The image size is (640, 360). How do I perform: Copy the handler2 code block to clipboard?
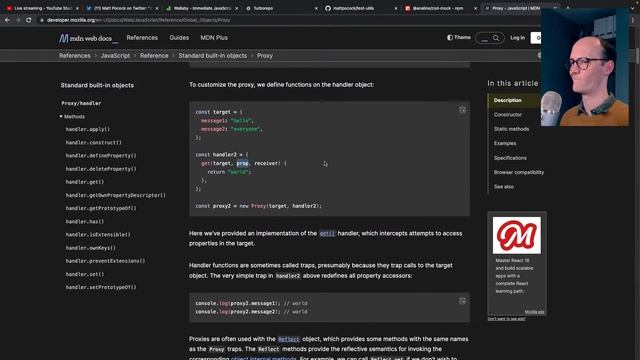click(462, 110)
